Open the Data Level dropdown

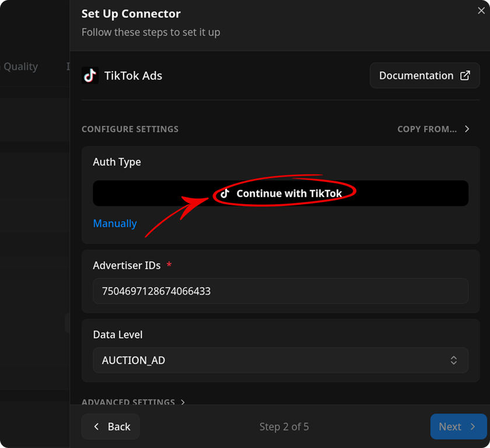coord(281,360)
